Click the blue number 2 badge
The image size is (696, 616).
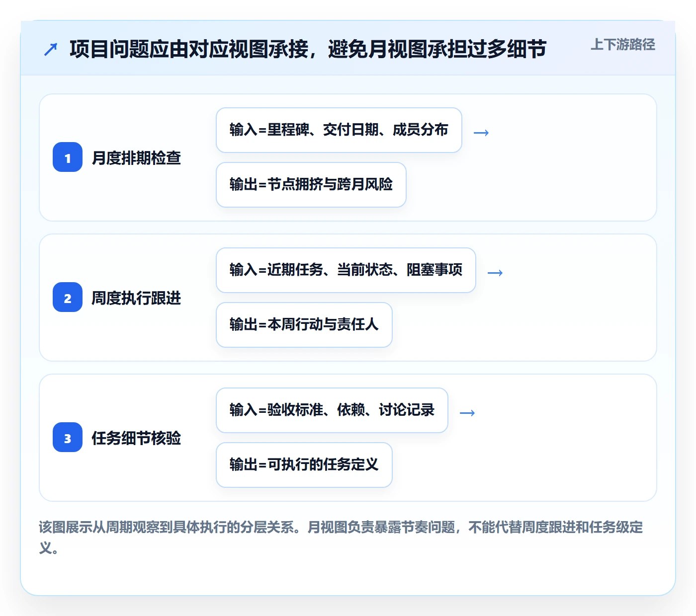[x=68, y=297]
